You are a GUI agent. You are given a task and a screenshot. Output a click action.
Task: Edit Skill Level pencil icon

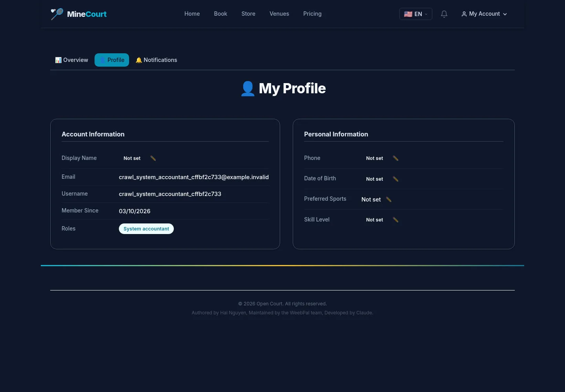(395, 220)
